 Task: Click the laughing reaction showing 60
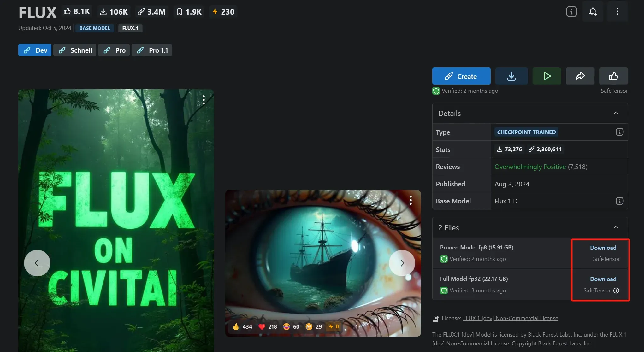(x=291, y=326)
